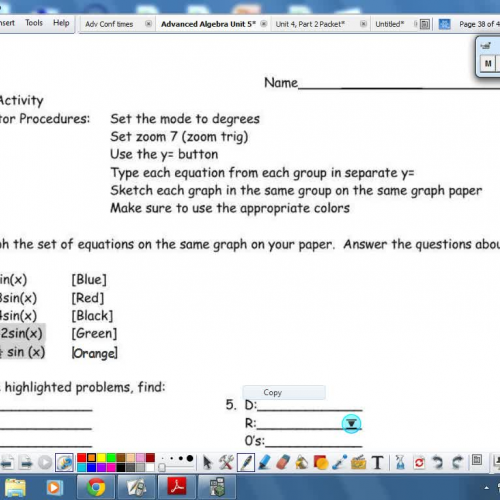This screenshot has height=500, width=500.
Task: Click the pen width slider handle
Action: coord(162,467)
